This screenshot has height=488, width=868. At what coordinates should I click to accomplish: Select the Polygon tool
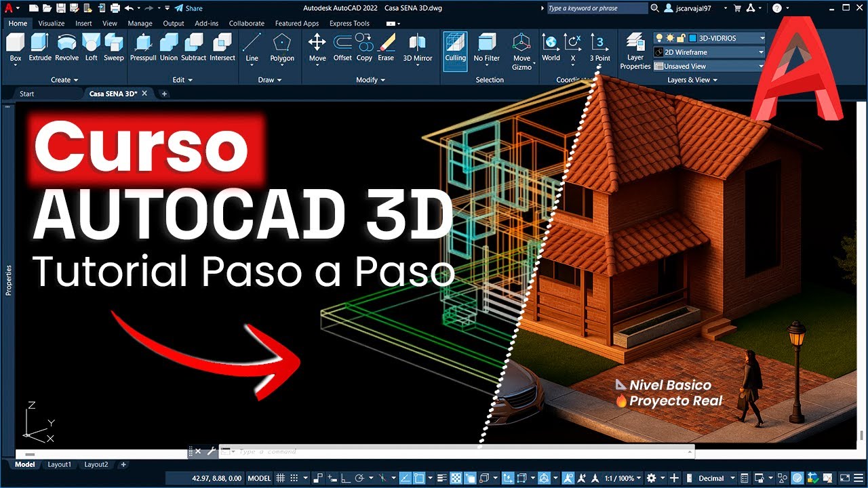click(282, 47)
